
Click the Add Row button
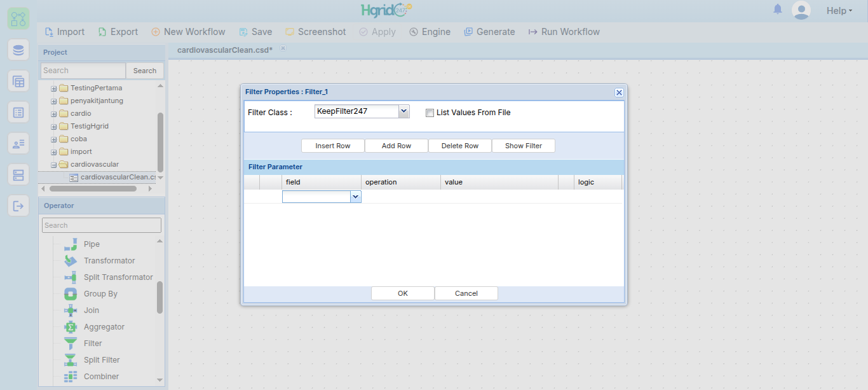coord(397,146)
